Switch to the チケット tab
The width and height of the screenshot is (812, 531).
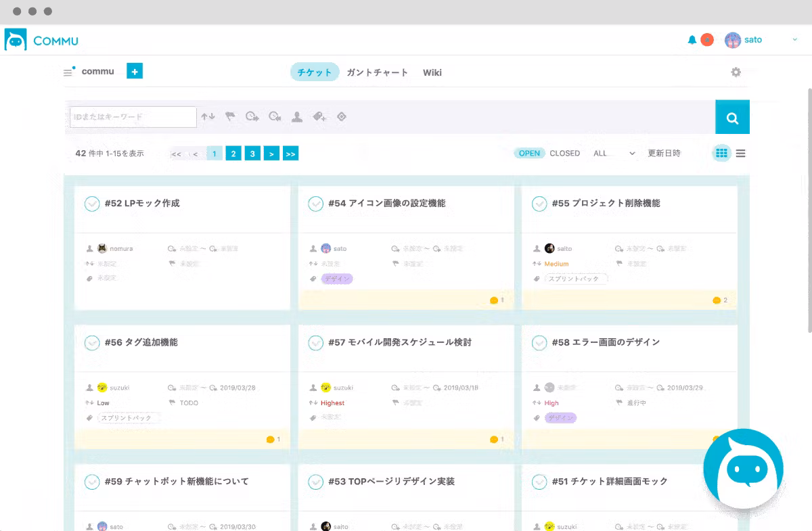coord(315,72)
